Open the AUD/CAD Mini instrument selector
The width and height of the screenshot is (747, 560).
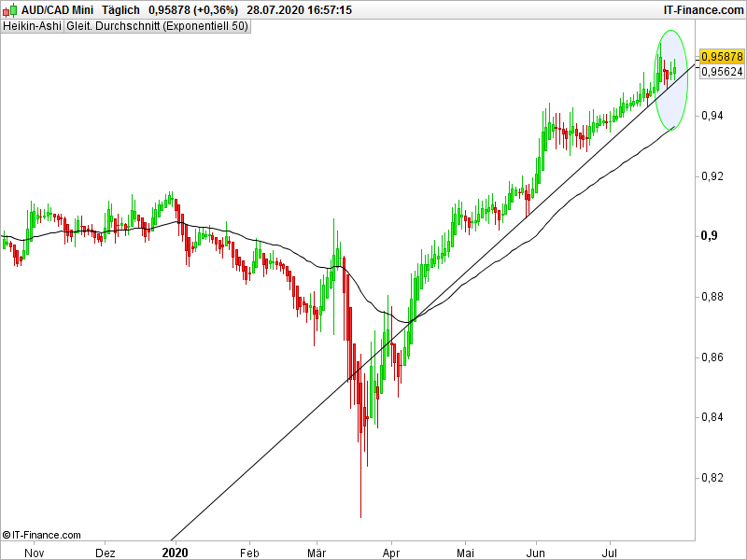(x=56, y=10)
